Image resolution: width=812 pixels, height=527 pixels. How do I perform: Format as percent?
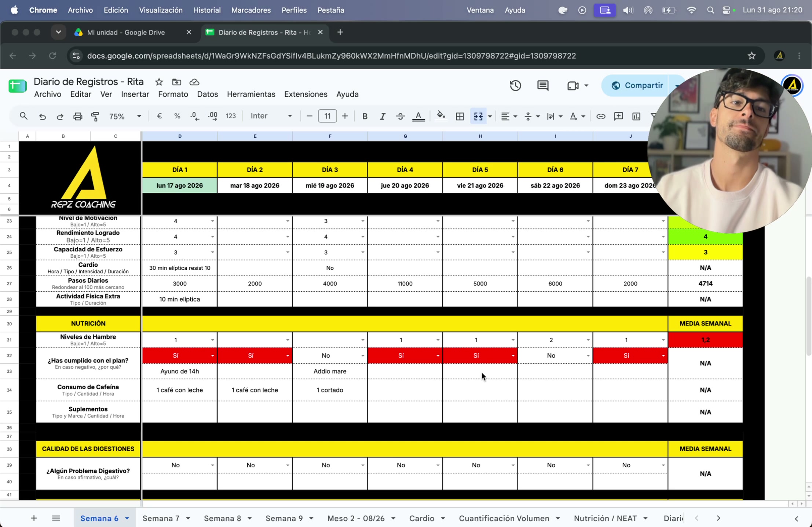pos(177,116)
